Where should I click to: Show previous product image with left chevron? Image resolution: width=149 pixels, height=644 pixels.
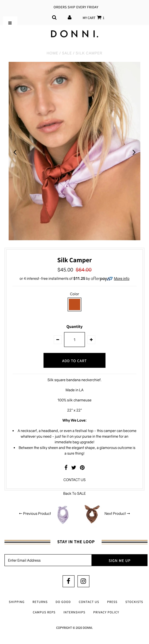click(x=15, y=152)
